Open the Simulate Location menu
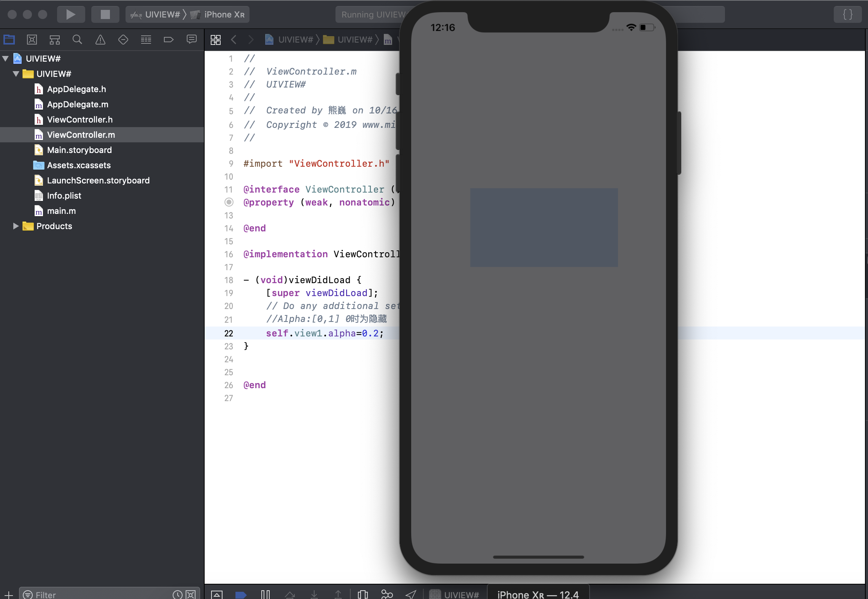The width and height of the screenshot is (868, 599). tap(411, 594)
